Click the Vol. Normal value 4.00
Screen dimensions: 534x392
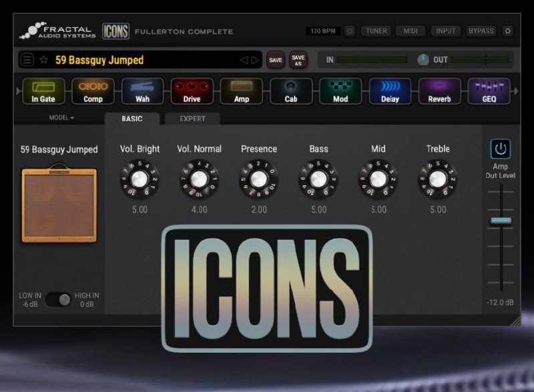[x=199, y=209]
